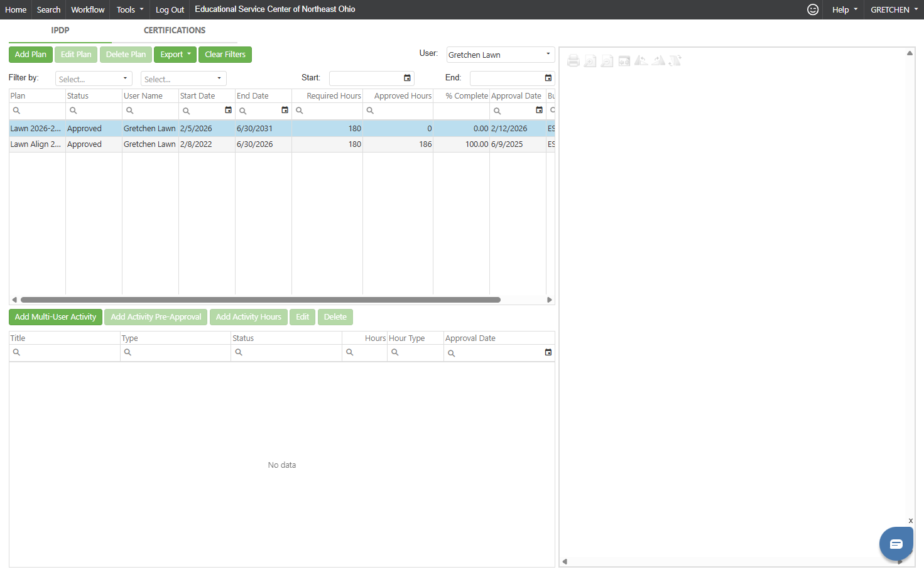The width and height of the screenshot is (924, 572).
Task: Click the flip document icon
Action: click(675, 61)
